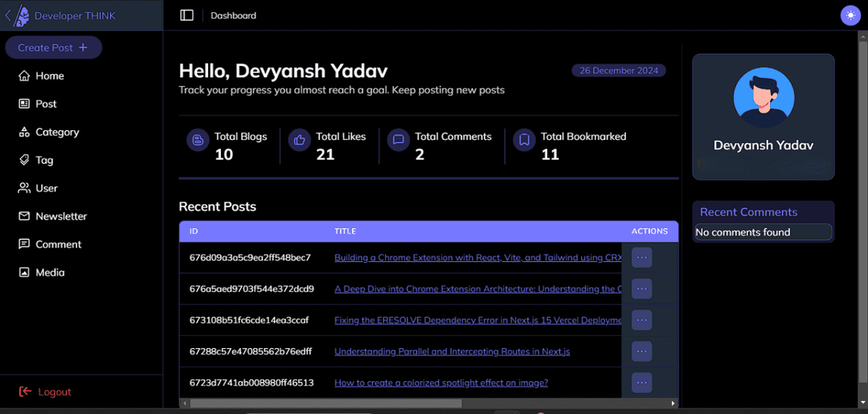Click the Comment speech bubble sidebar icon
The height and width of the screenshot is (414, 868).
coord(24,244)
